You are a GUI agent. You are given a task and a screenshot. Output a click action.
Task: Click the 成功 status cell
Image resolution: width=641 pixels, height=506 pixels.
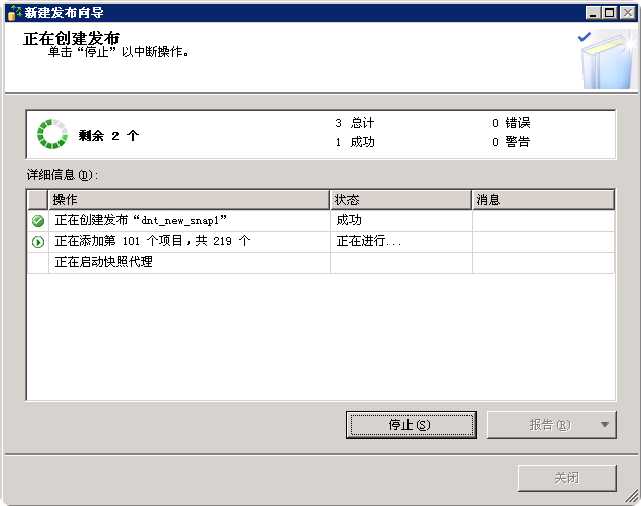(401, 221)
